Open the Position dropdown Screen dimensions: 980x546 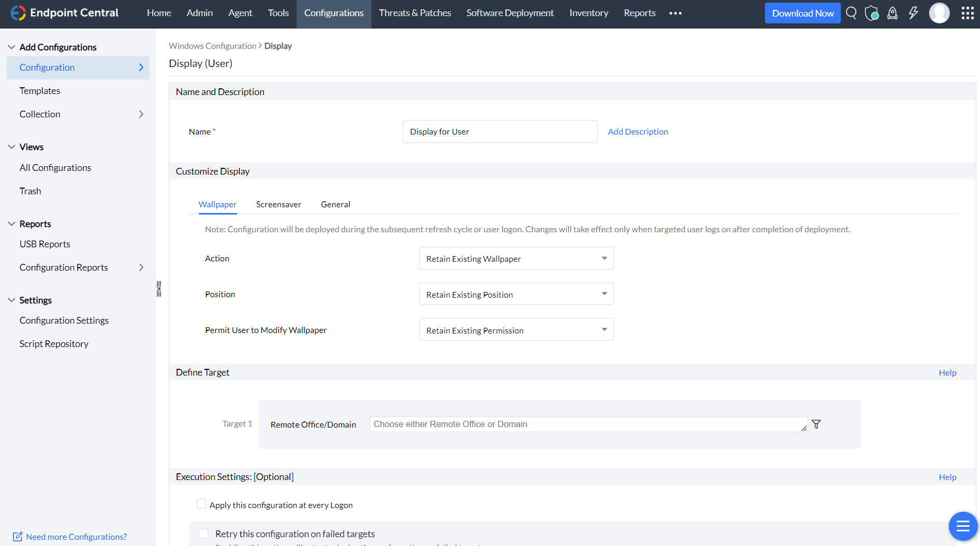pyautogui.click(x=516, y=295)
